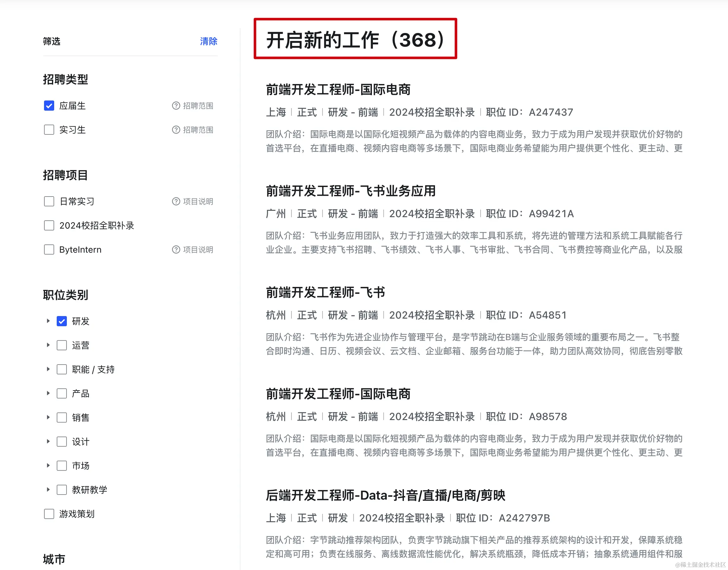Check the 职能 / 支持 checkbox
Viewport: 728px width, 570px height.
pos(62,369)
